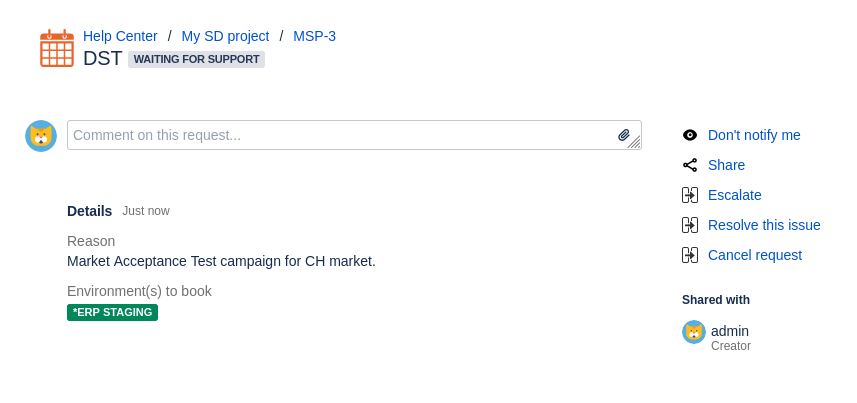Click the admin creator avatar

pos(694,332)
